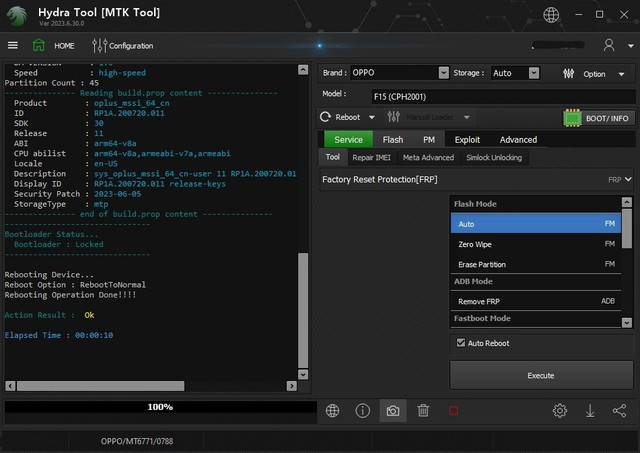
Task: Expand the Manual Loader dropdown arrow
Action: (x=467, y=118)
